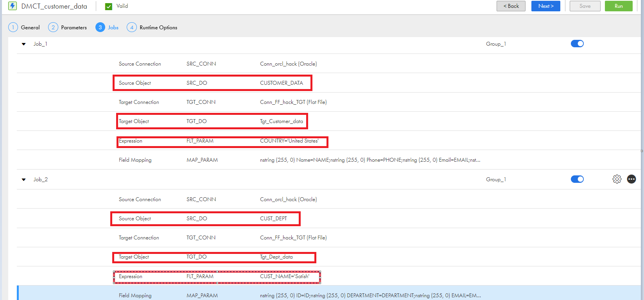The image size is (644, 300).
Task: Select the CUST_DEPT source object value
Action: point(273,218)
